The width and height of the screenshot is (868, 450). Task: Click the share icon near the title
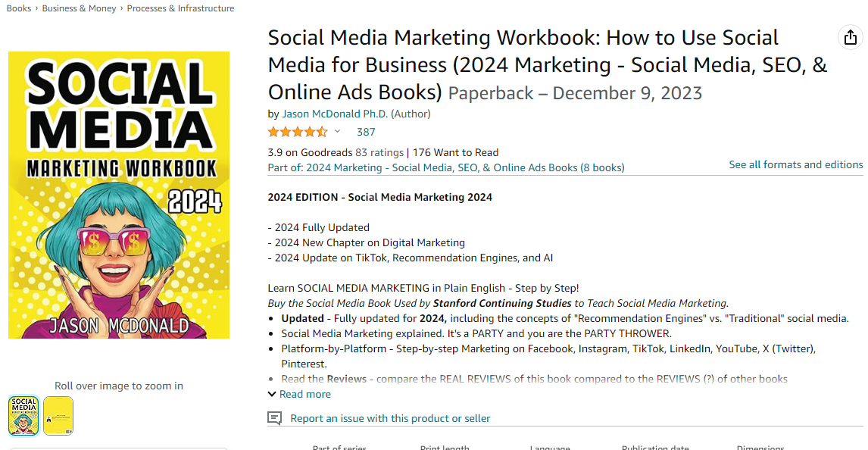[850, 37]
